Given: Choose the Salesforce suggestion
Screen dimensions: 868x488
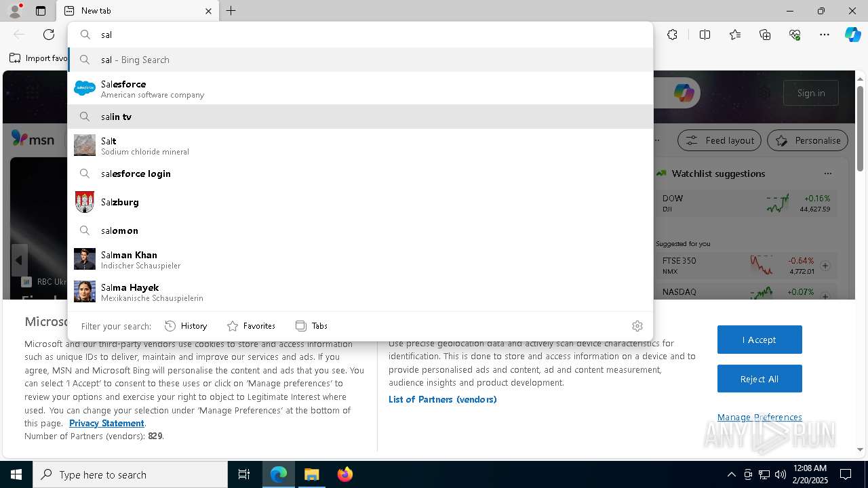Looking at the screenshot, I should click(360, 89).
